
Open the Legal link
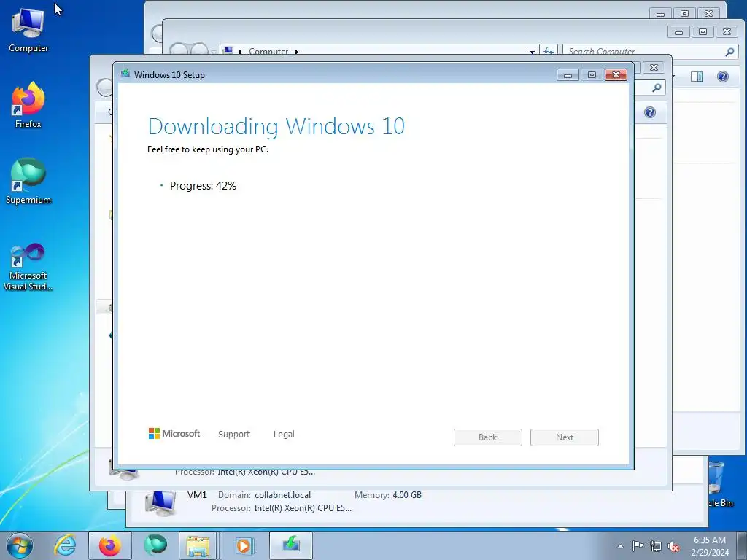[284, 435]
